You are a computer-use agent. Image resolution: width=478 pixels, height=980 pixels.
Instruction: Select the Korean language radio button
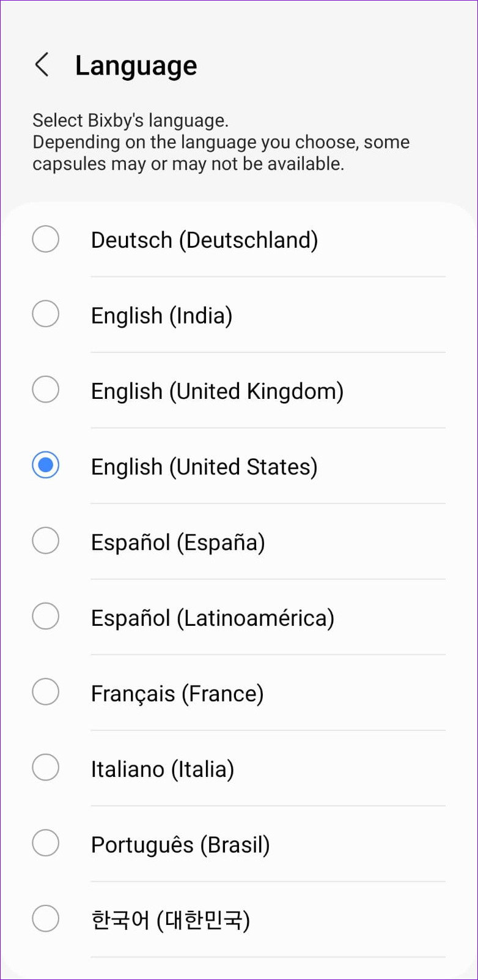(x=46, y=919)
